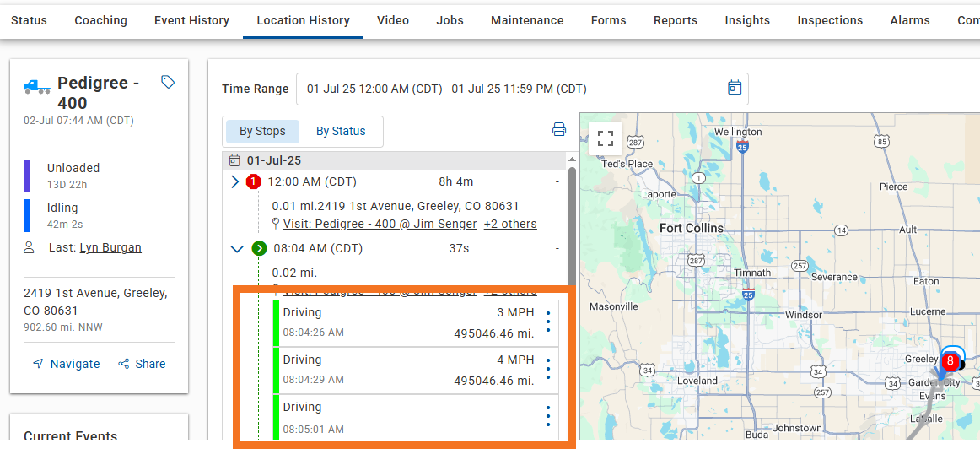Open options menu for 08:04:29 AM Driving row
This screenshot has height=449, width=980.
[548, 368]
